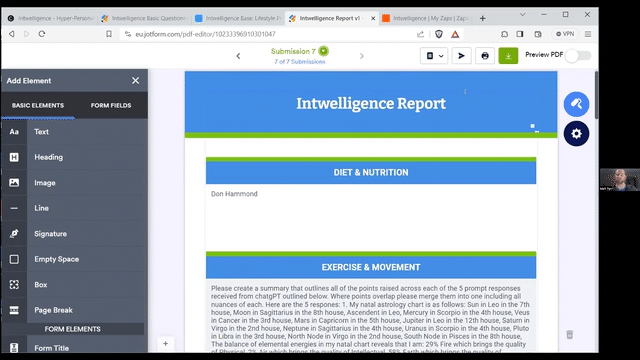Reload the current page

tap(42, 34)
